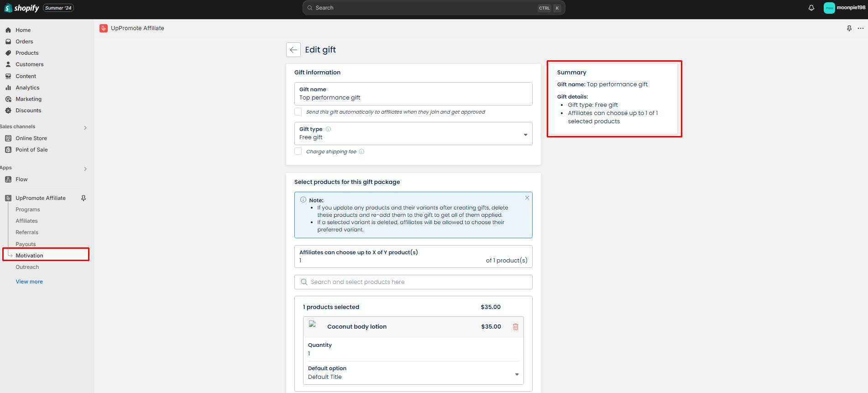The height and width of the screenshot is (393, 868).
Task: Open the Affiliates submenu item
Action: (26, 221)
